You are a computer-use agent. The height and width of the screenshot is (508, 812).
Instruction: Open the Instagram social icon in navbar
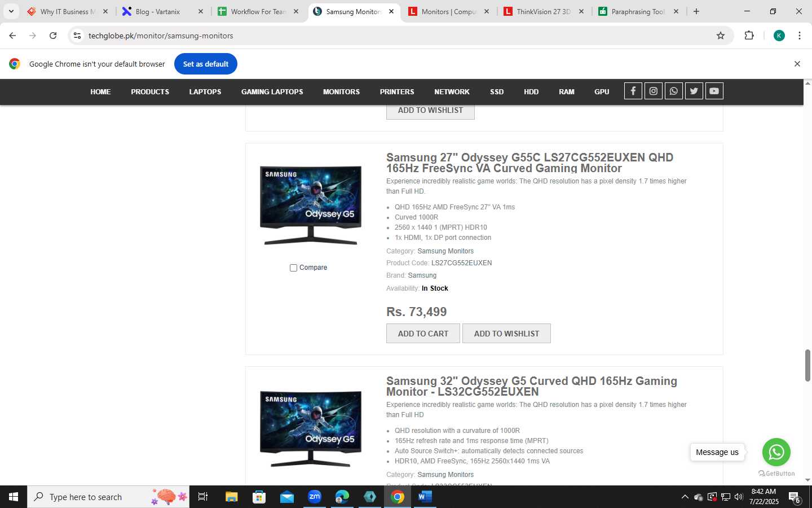654,91
